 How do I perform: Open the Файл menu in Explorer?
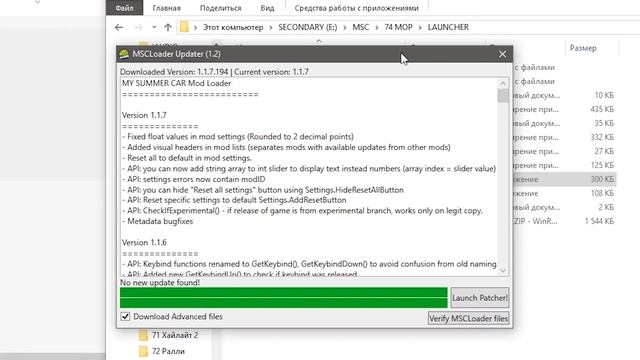pyautogui.click(x=124, y=8)
